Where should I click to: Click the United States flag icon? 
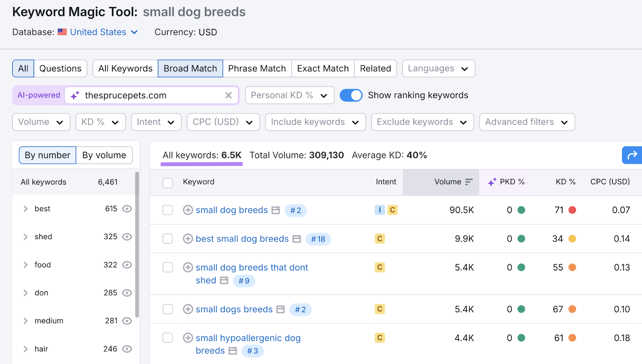[x=62, y=32]
